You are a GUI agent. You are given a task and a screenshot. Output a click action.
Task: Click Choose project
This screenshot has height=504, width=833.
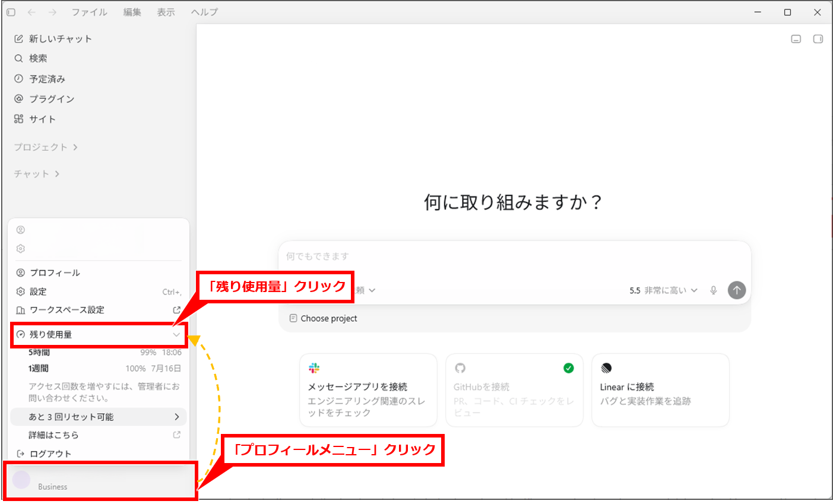324,318
